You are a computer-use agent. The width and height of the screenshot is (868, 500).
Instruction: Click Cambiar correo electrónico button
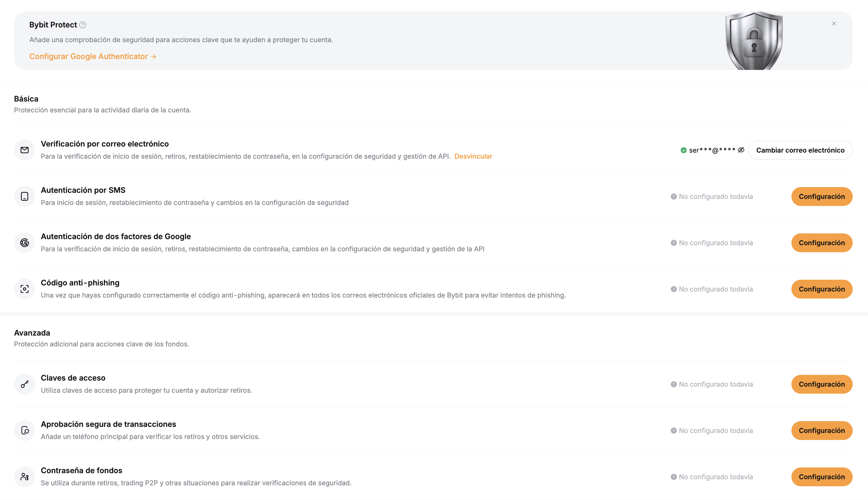pos(800,150)
